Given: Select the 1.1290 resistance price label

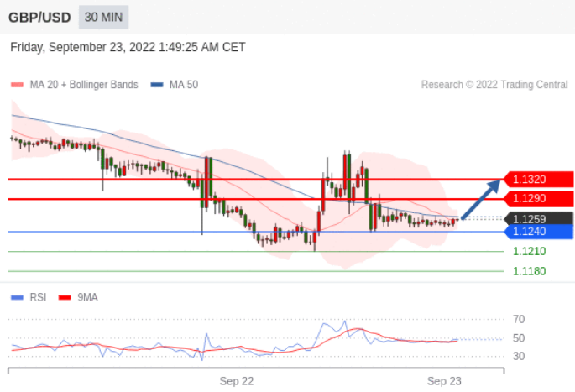Looking at the screenshot, I should coord(538,199).
